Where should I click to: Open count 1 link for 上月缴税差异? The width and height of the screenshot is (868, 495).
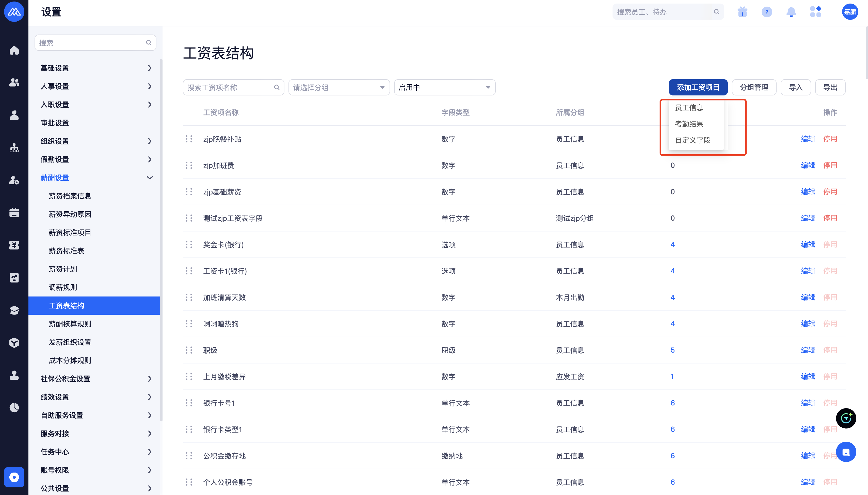(672, 376)
